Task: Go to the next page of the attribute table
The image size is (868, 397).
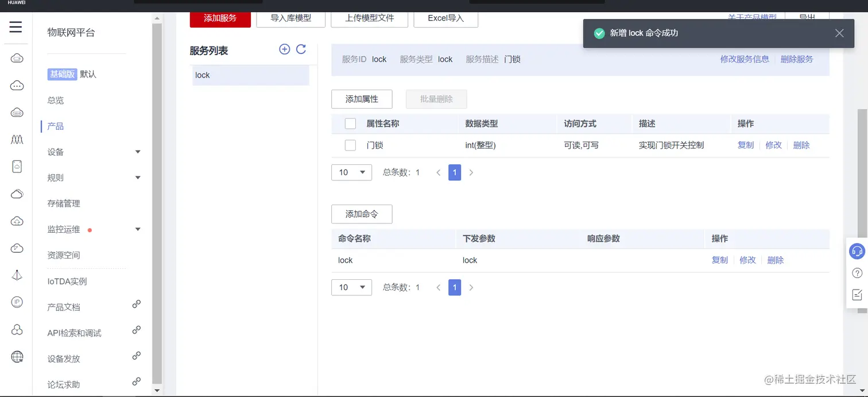Action: pyautogui.click(x=471, y=172)
